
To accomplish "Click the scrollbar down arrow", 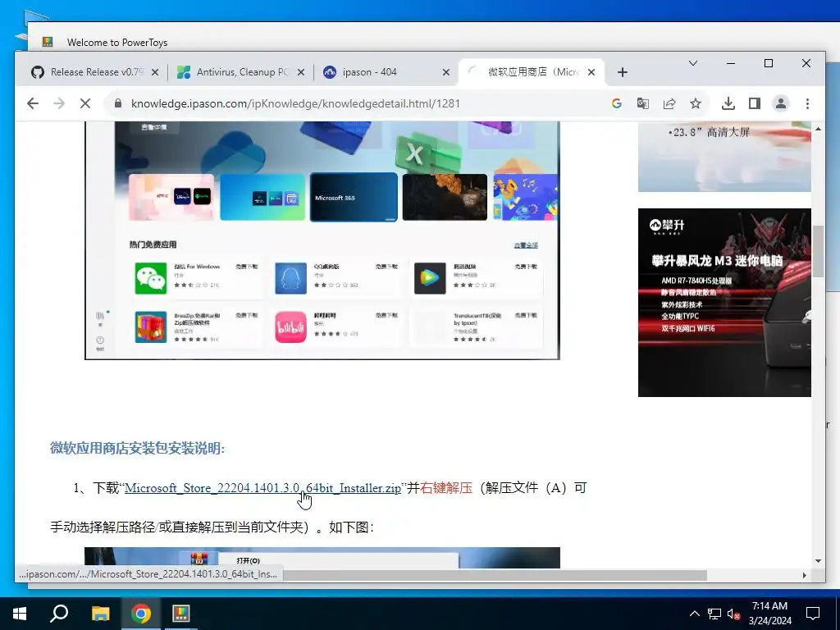I will click(x=818, y=561).
